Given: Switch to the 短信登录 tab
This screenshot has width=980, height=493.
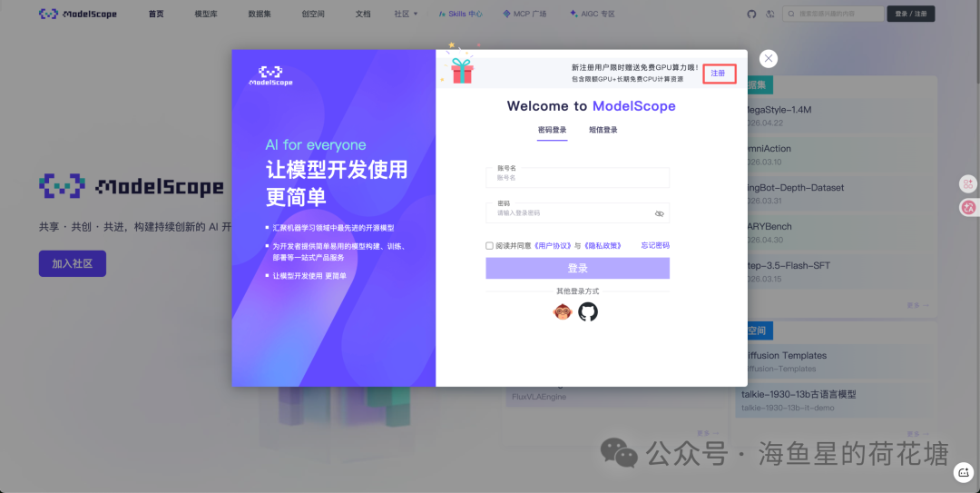Looking at the screenshot, I should [x=603, y=130].
